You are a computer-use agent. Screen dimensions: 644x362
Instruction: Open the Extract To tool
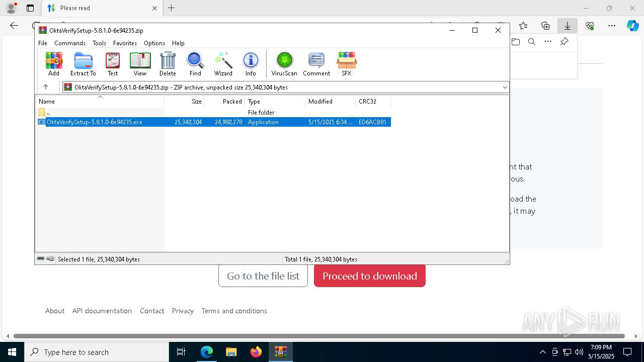point(83,64)
